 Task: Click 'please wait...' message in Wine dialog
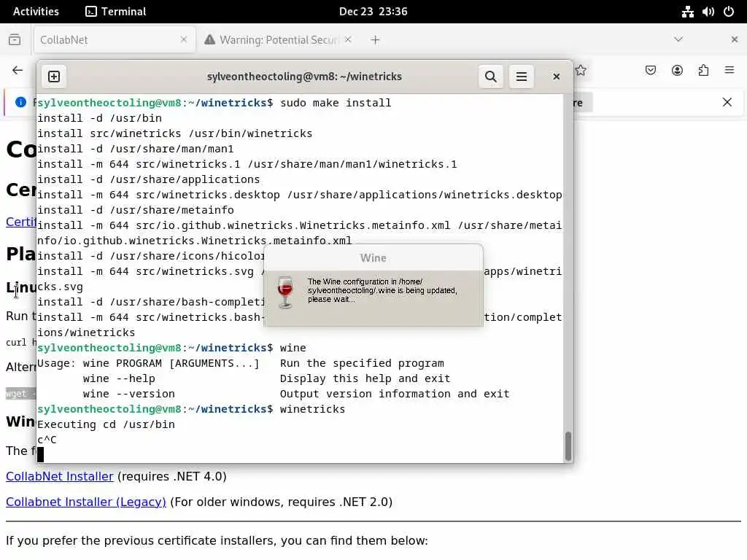331,299
